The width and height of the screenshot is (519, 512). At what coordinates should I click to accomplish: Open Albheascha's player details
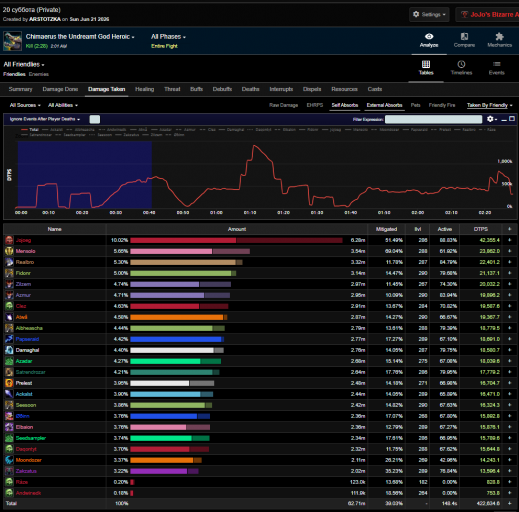click(x=29, y=328)
